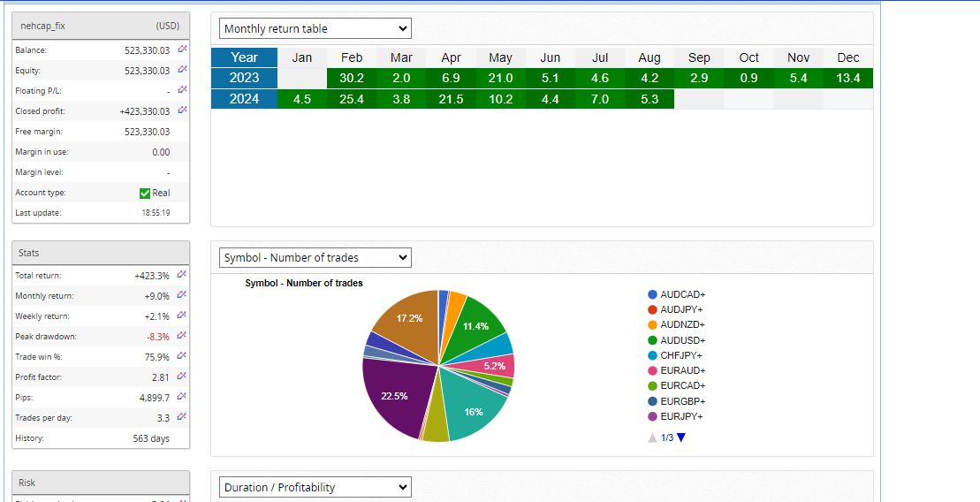Open the Monthly return table dropdown

tap(315, 29)
